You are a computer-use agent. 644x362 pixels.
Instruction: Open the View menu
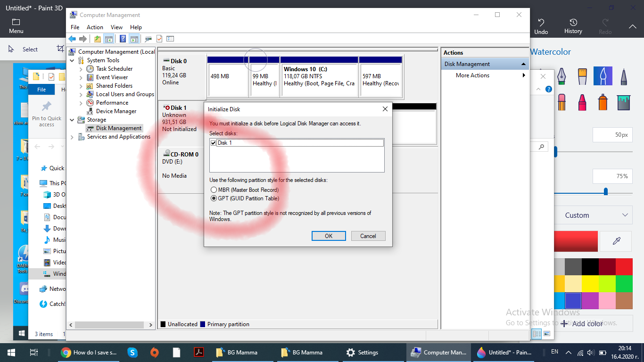coord(116,27)
